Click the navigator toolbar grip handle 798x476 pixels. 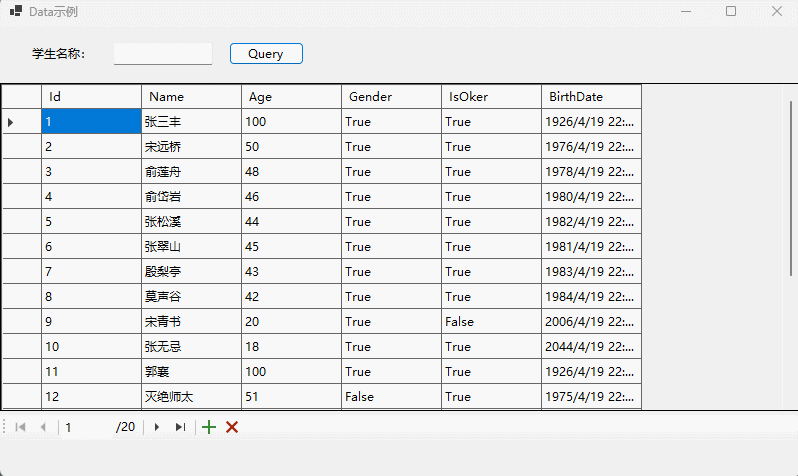[4, 427]
